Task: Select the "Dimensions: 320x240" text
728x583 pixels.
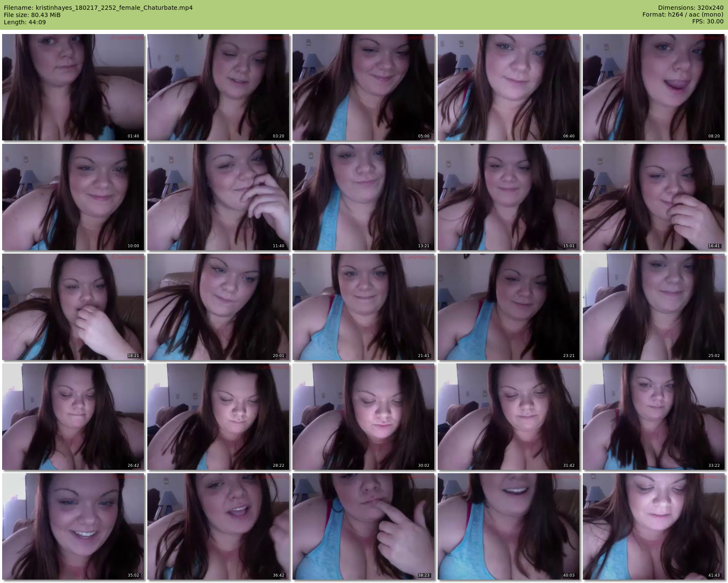Action: (x=691, y=8)
